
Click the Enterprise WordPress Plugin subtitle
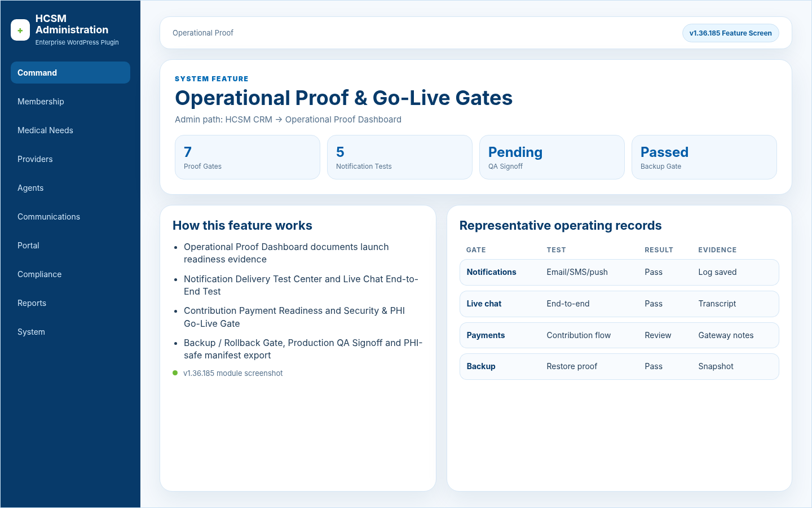(77, 42)
